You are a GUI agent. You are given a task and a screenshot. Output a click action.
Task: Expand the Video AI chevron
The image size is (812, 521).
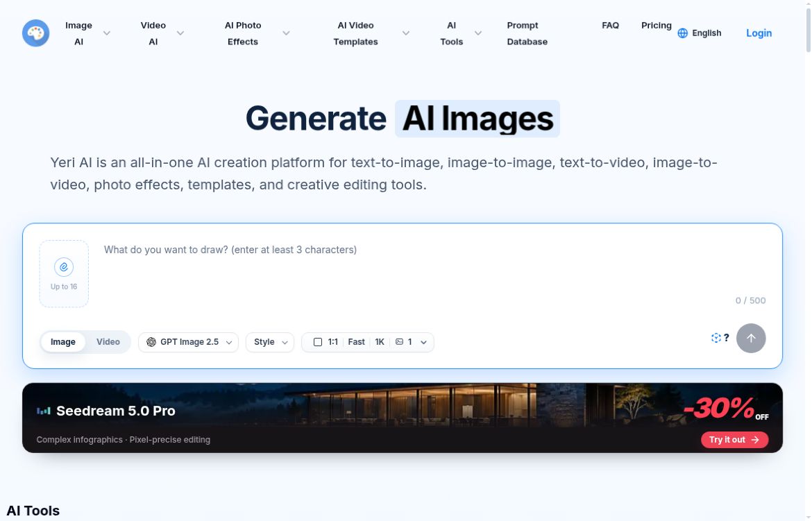pyautogui.click(x=180, y=33)
